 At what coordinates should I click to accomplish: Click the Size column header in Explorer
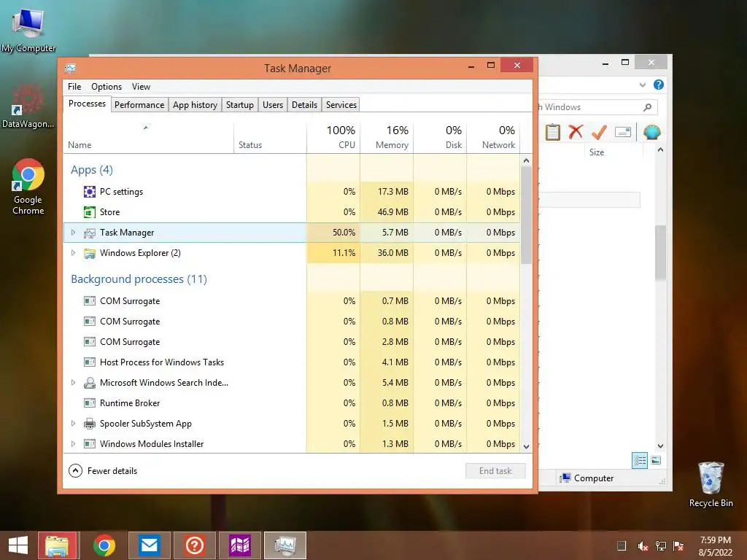pyautogui.click(x=614, y=152)
